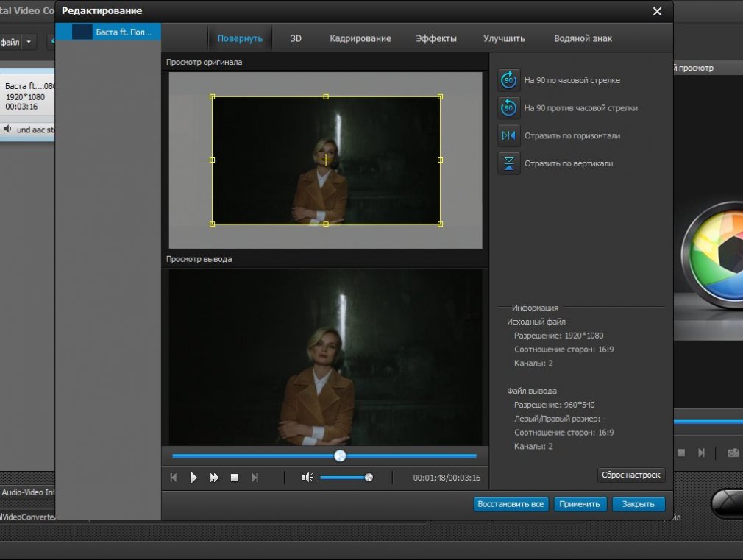Open the 3D tab
Screen dimensions: 743x560
click(x=296, y=38)
